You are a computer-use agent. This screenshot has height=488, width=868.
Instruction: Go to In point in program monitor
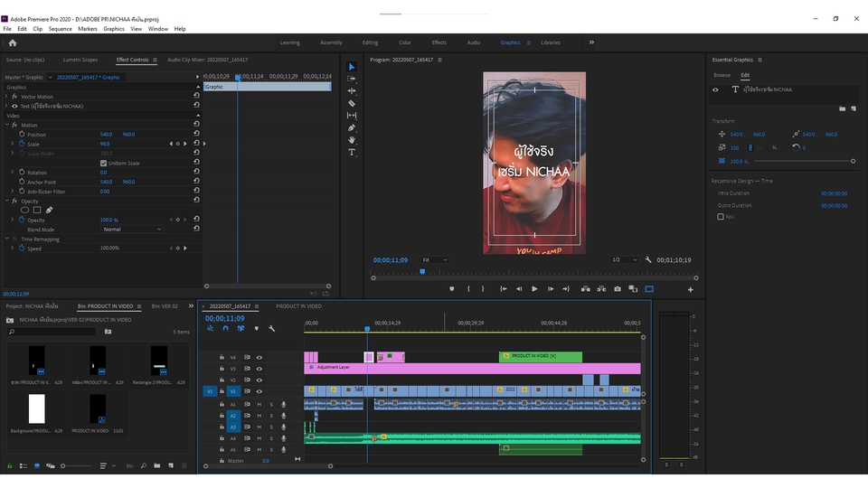(504, 289)
